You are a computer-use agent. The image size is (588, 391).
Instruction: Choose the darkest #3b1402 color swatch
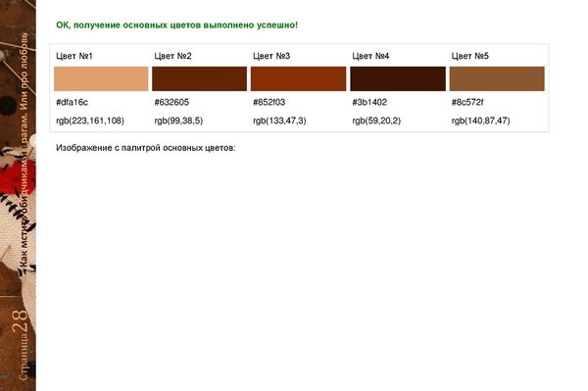[x=398, y=78]
